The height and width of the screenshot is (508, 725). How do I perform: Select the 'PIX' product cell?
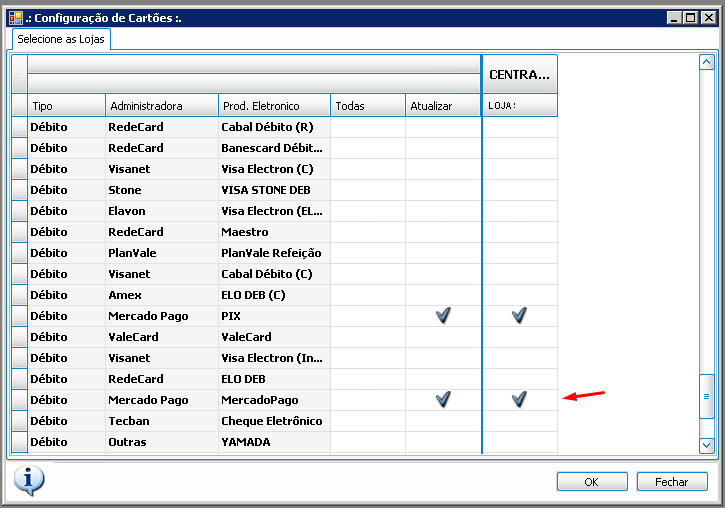274,316
